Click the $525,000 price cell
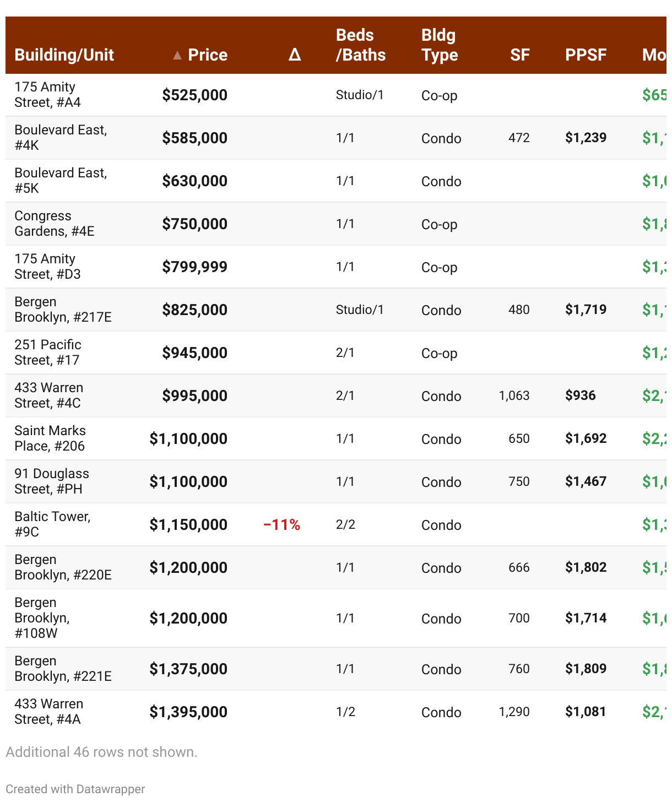 194,95
